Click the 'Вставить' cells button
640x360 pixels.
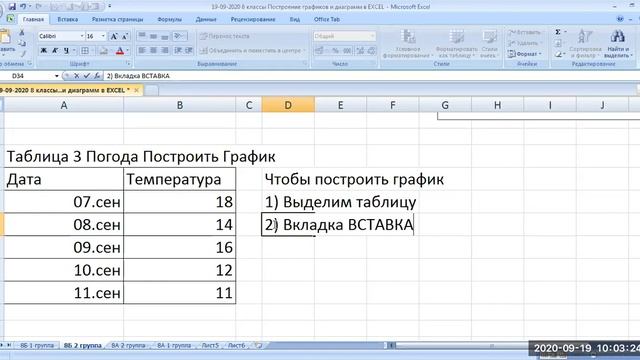coord(524,32)
